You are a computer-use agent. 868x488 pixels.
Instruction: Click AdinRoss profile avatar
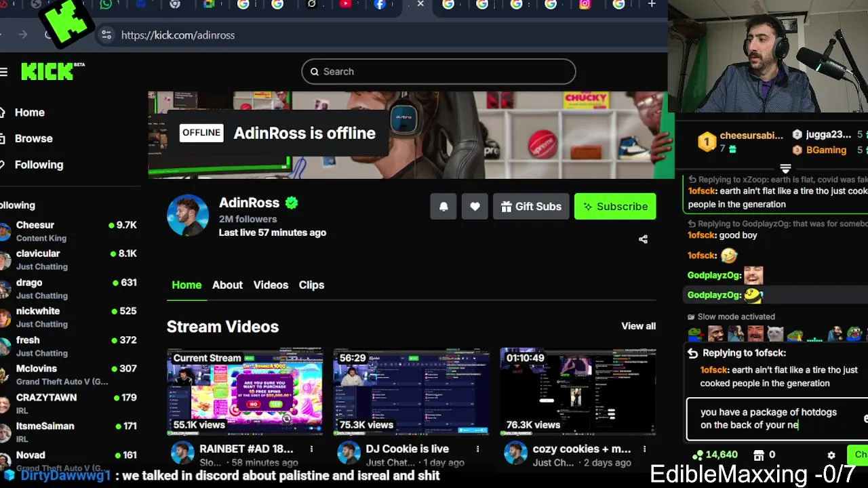[x=188, y=216]
